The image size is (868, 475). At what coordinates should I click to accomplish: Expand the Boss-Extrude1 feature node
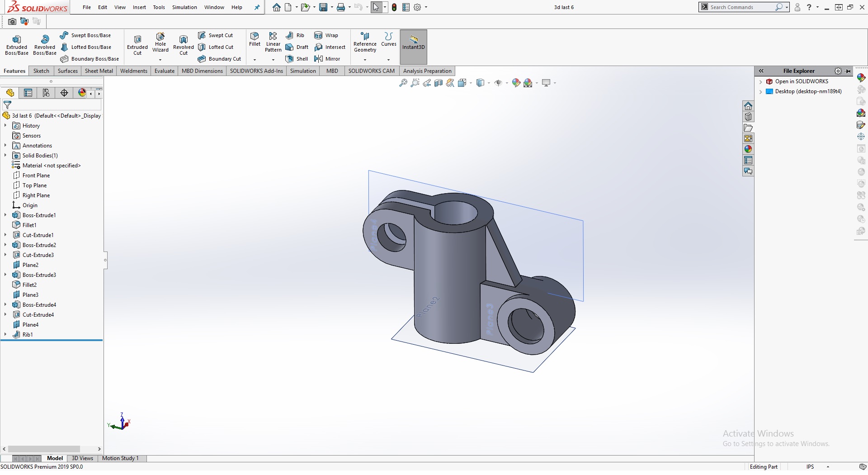[5, 215]
